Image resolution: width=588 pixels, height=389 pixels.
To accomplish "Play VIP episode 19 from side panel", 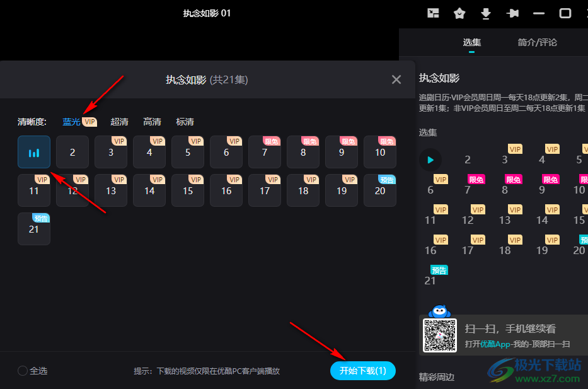I will [542, 250].
